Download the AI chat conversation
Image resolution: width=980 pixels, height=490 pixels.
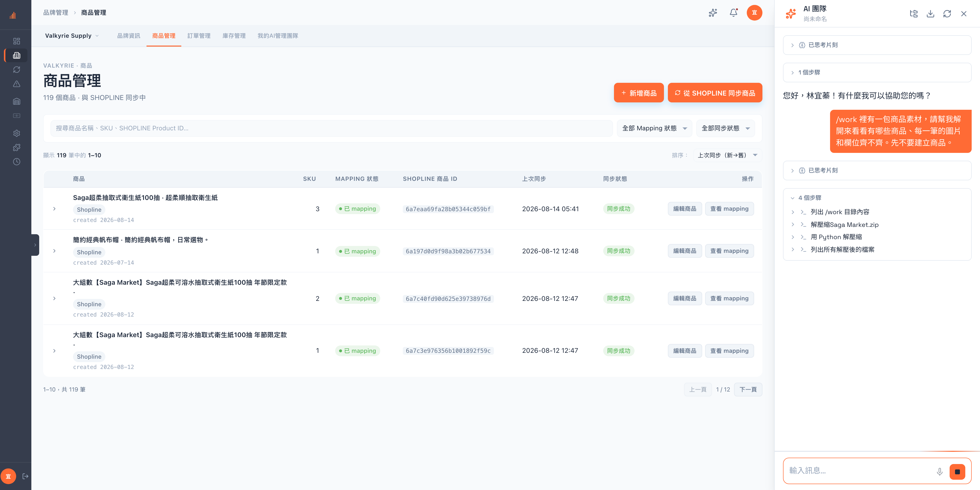tap(930, 14)
